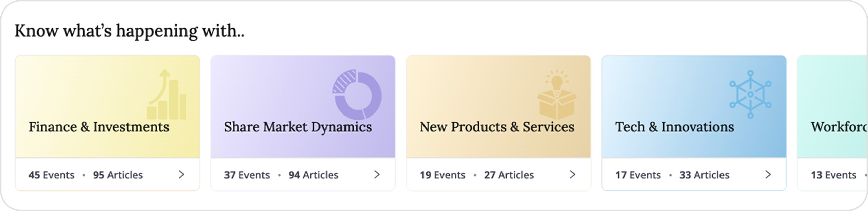
Task: Click the 94 Articles count
Action: click(x=313, y=175)
